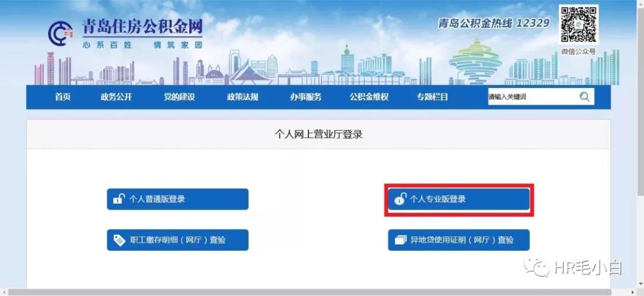Viewport: 644px width, 296px height.
Task: Click the 个人普通版登录 button
Action: [x=178, y=200]
